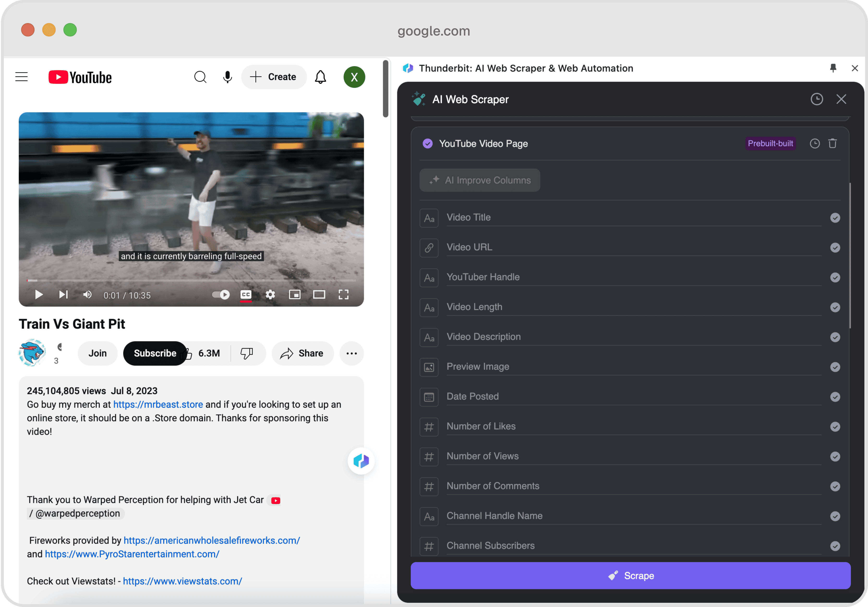Open the PyroStarentertainment.com link
The image size is (868, 607).
point(132,554)
